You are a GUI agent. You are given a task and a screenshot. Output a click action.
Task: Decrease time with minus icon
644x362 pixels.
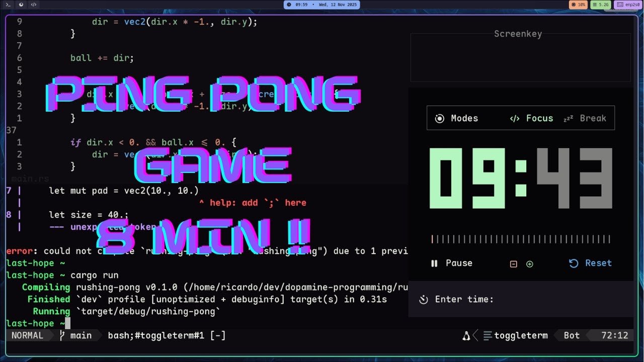(x=514, y=264)
